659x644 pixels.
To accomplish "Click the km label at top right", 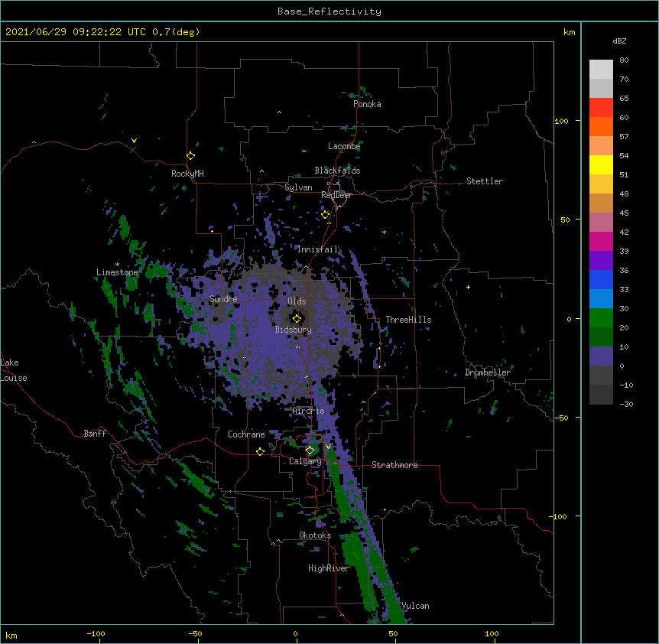I will click(x=569, y=32).
